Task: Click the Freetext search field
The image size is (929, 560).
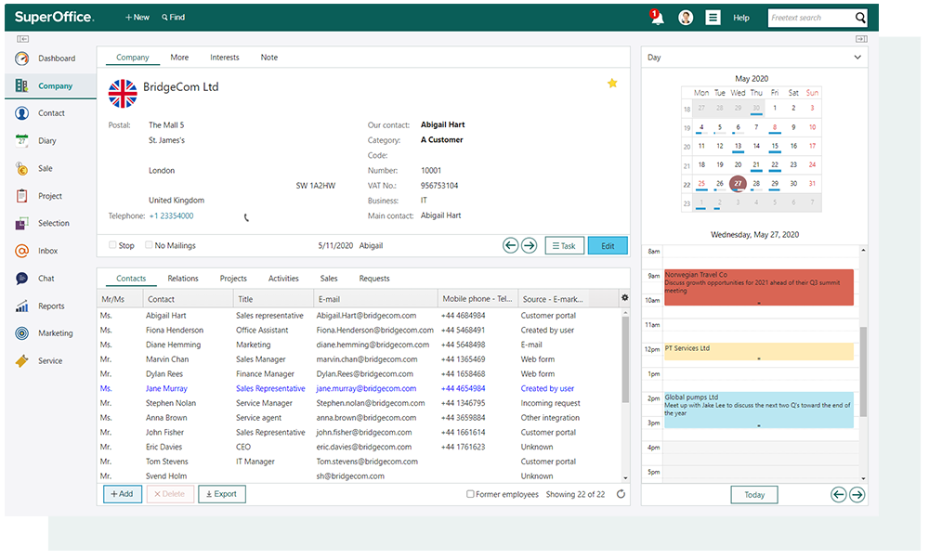Action: coord(810,18)
